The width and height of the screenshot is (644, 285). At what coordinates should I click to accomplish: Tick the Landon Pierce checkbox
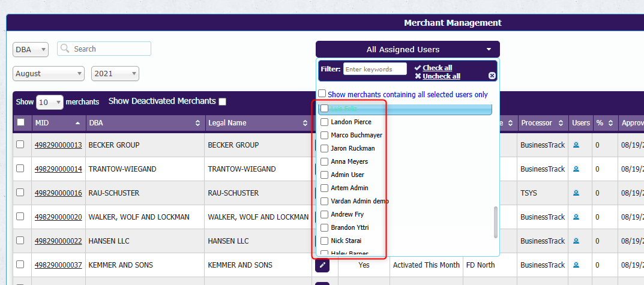(x=325, y=122)
